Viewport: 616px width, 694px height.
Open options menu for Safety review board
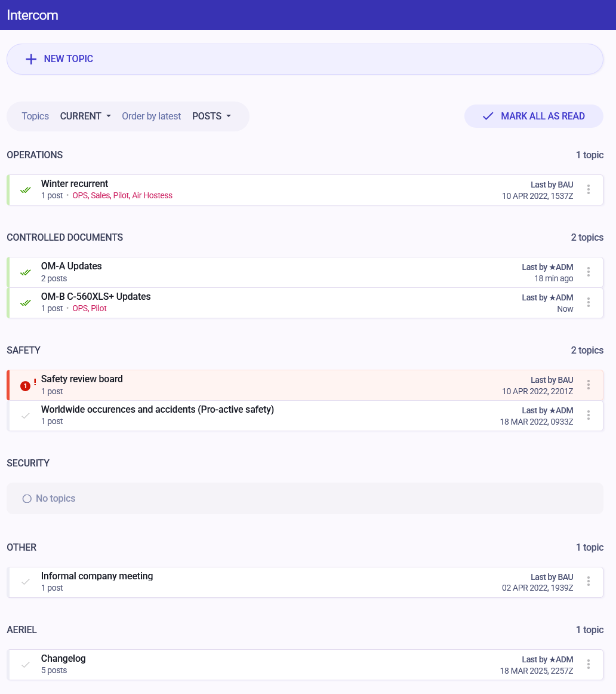tap(588, 385)
